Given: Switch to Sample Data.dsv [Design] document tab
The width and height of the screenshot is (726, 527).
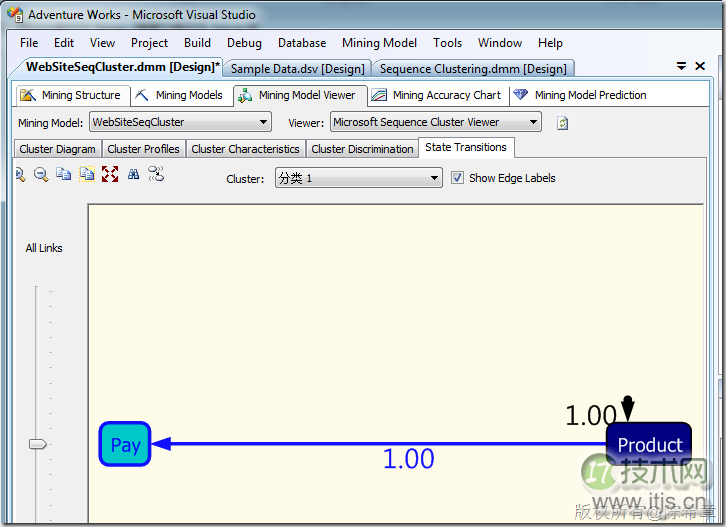Looking at the screenshot, I should 297,69.
